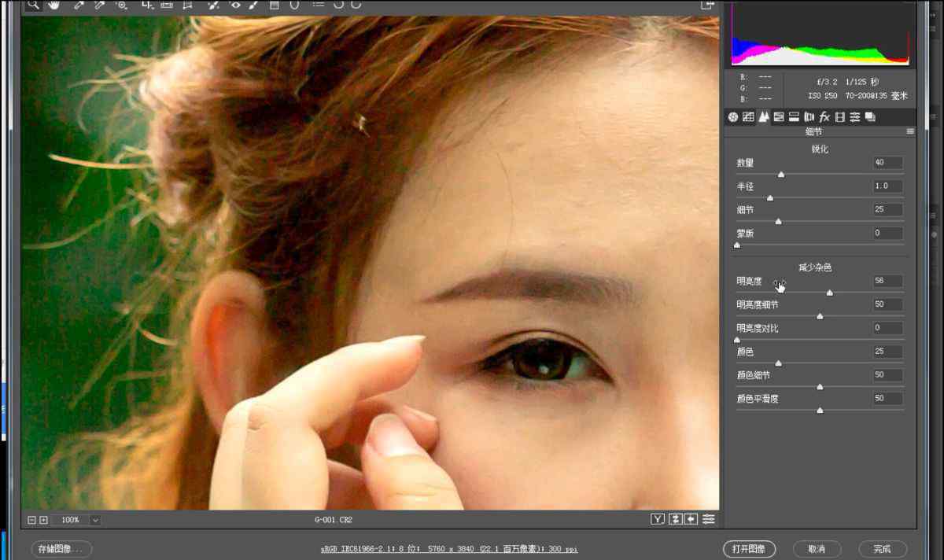
Task: Toggle full screen mode icon
Action: pos(707,5)
